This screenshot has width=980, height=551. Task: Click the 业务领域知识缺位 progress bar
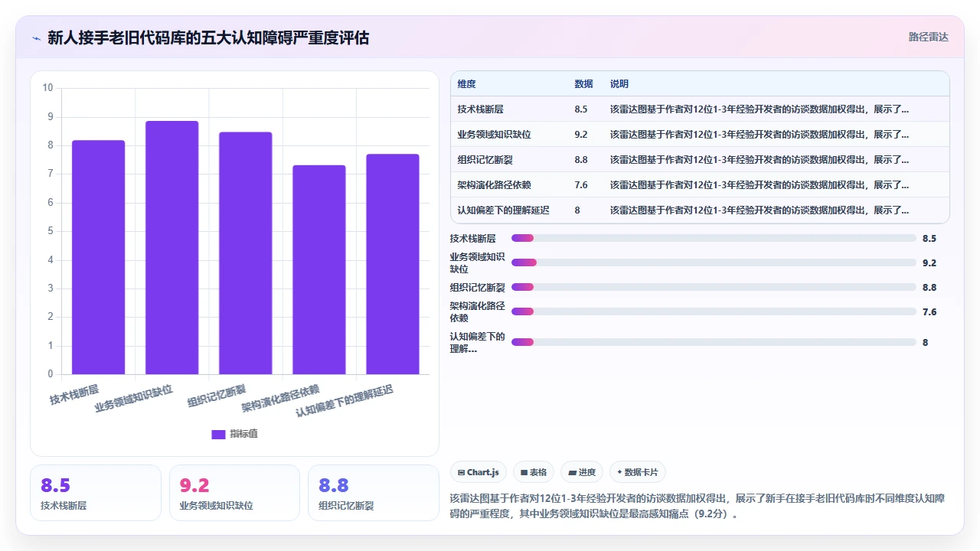pyautogui.click(x=714, y=262)
